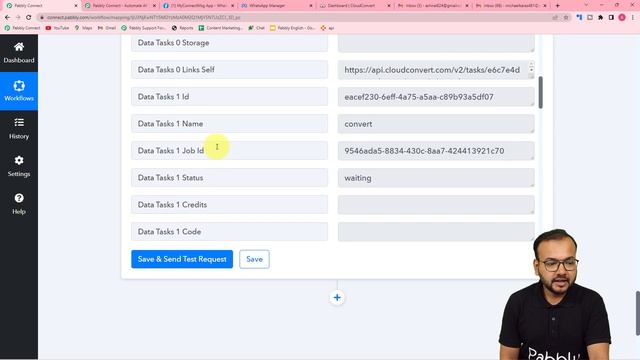Bookmark this page with the star icon
640x360 pixels.
click(x=566, y=18)
